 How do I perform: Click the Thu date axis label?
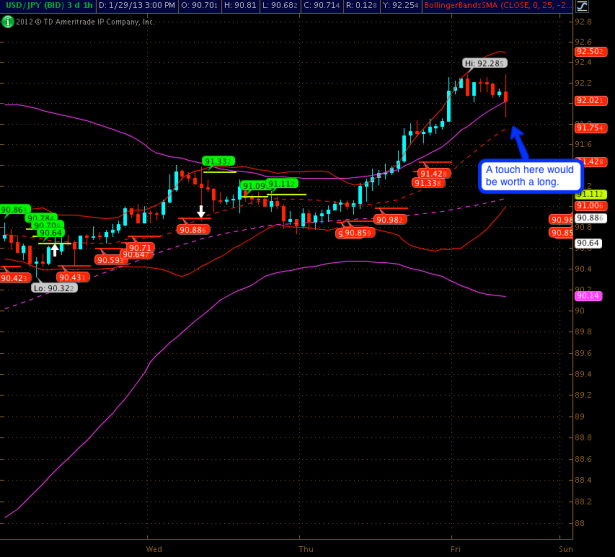(306, 548)
